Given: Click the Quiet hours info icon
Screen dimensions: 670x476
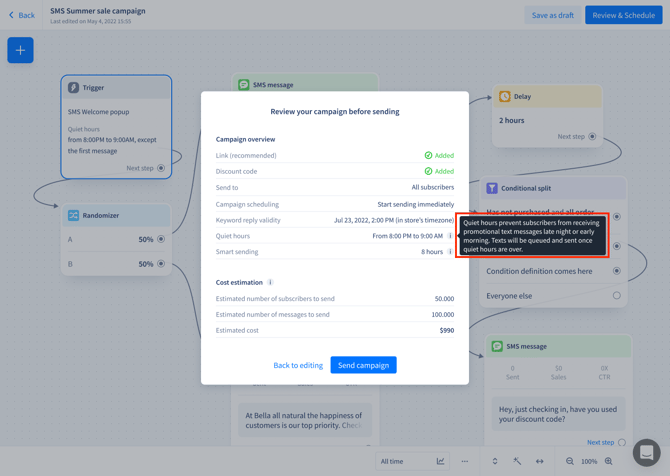Looking at the screenshot, I should click(x=450, y=236).
